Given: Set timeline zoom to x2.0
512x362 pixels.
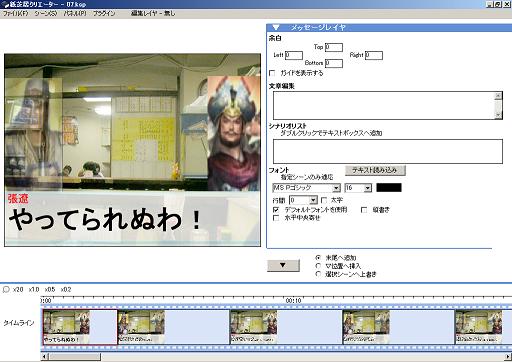Looking at the screenshot, I should 18,289.
